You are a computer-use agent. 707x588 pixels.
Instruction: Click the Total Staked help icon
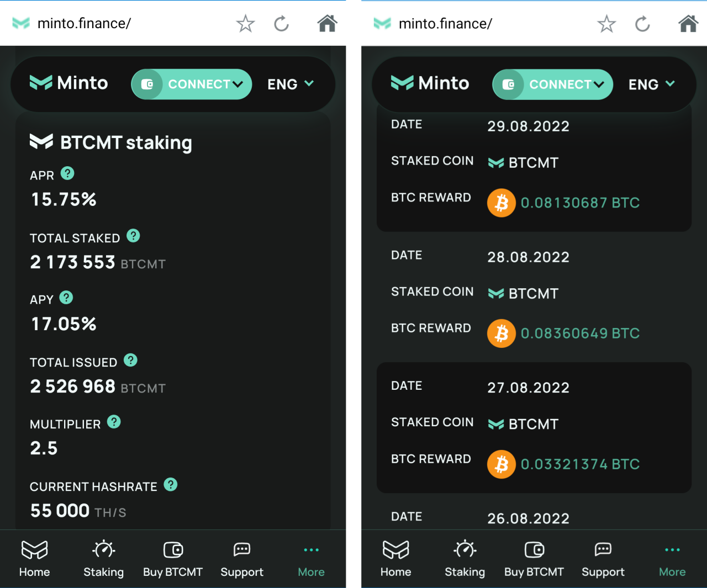(x=133, y=236)
